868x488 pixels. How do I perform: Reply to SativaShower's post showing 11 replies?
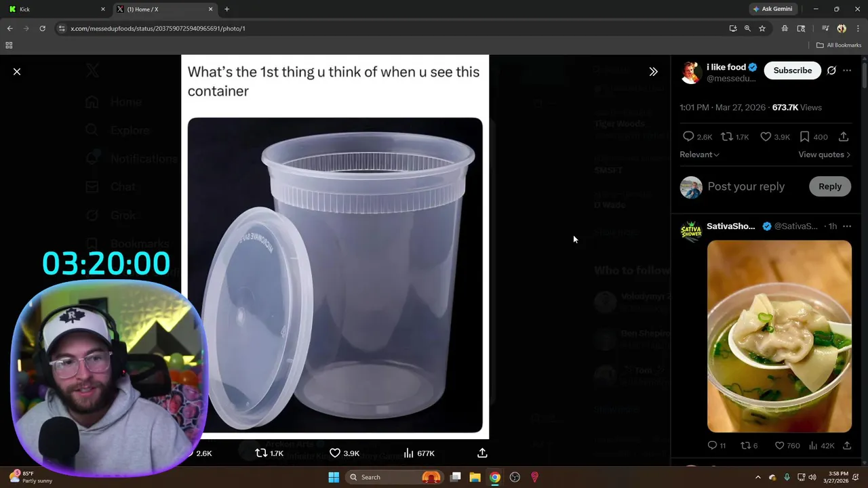click(712, 445)
